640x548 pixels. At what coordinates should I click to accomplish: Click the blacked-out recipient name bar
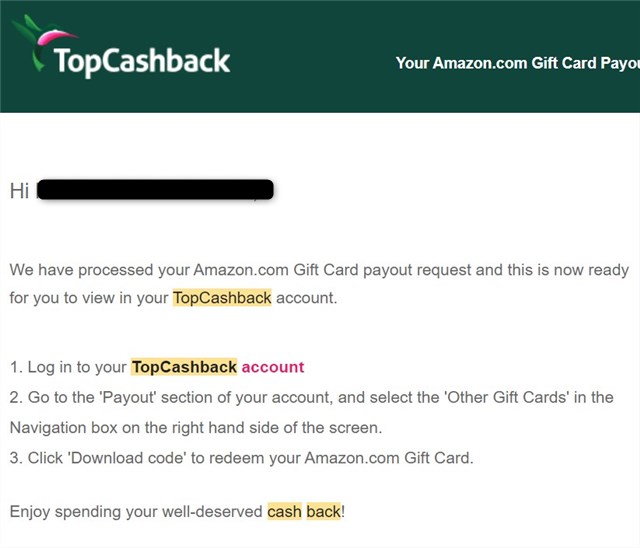click(155, 189)
